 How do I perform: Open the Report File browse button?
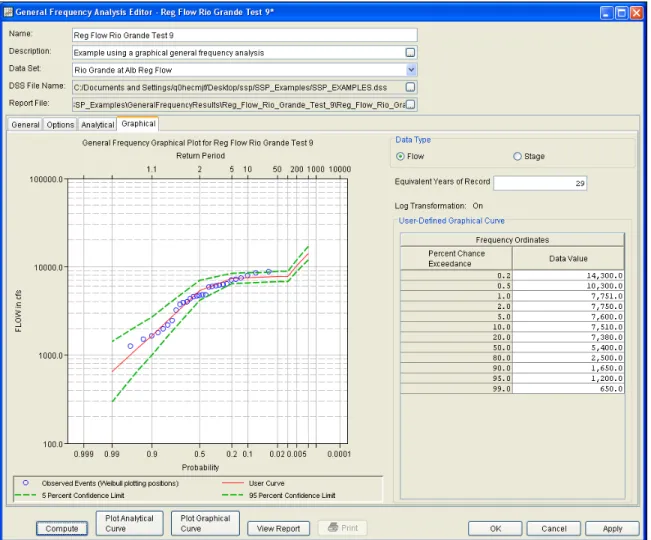[410, 105]
